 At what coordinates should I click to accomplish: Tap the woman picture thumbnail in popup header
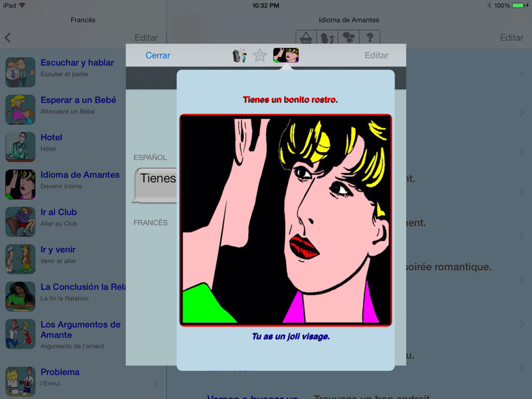pyautogui.click(x=286, y=55)
